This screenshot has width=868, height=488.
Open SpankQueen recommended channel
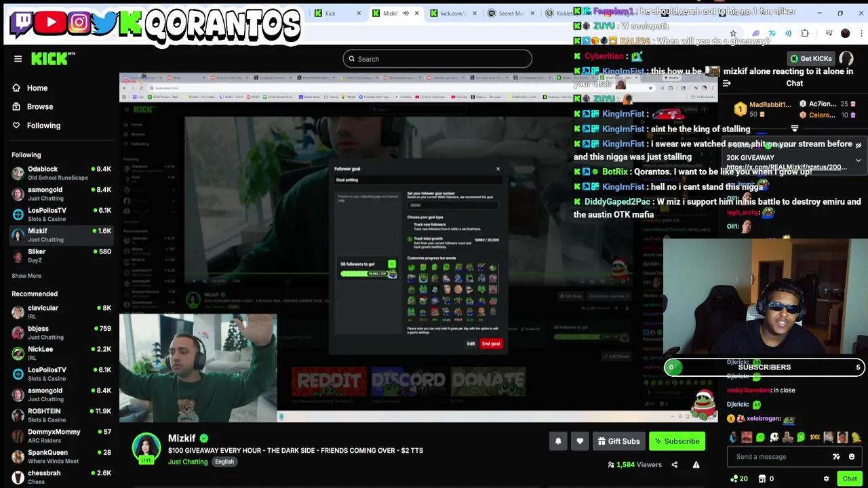tap(60, 456)
